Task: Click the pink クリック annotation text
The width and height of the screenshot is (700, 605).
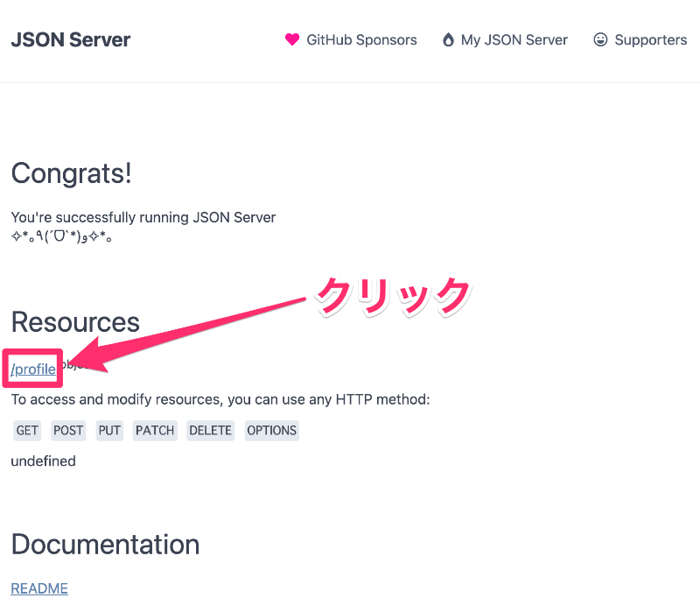Action: tap(393, 295)
